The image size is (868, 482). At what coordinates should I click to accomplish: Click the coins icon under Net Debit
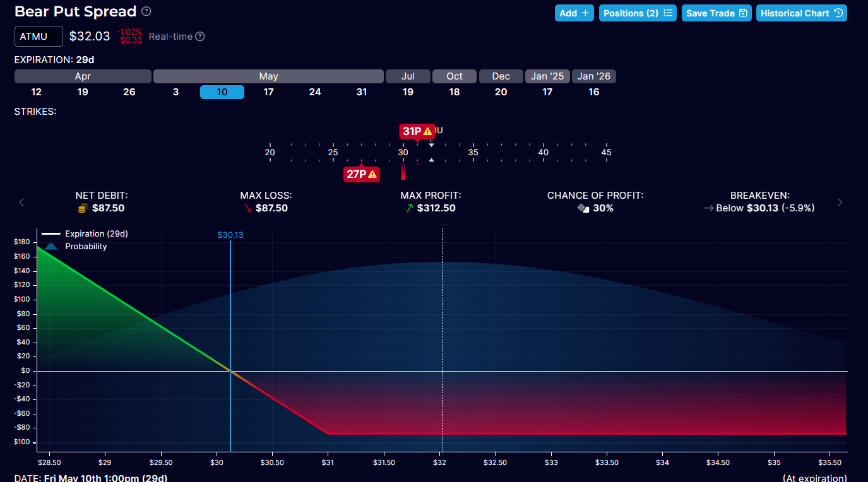(x=82, y=208)
